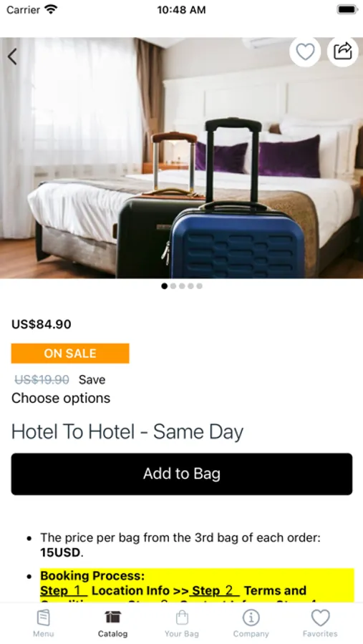Jump to second image carousel dot
This screenshot has height=644, width=363.
pyautogui.click(x=173, y=286)
